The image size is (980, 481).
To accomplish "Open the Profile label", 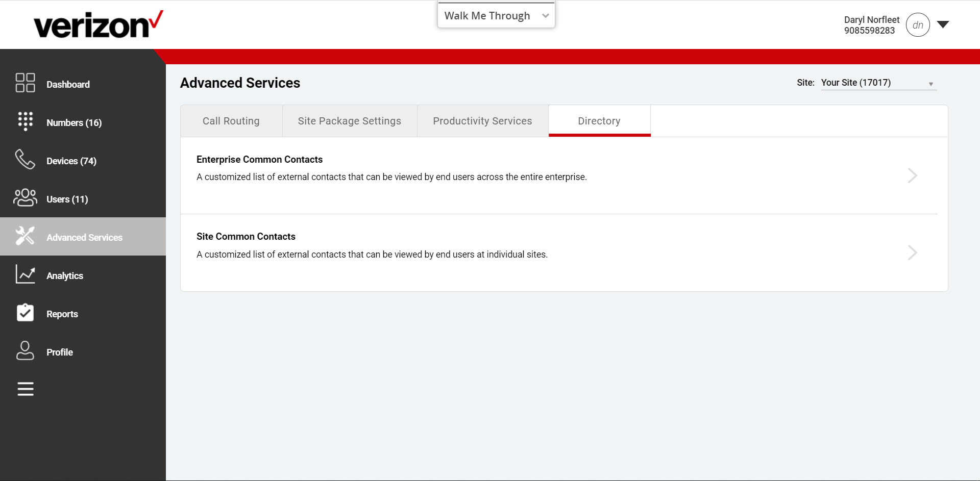I will (x=60, y=352).
